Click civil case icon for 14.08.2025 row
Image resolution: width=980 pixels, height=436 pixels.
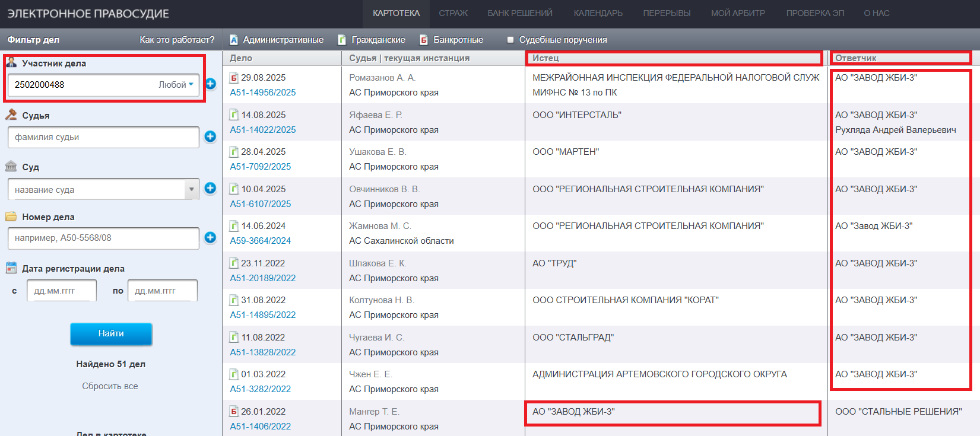[x=234, y=115]
